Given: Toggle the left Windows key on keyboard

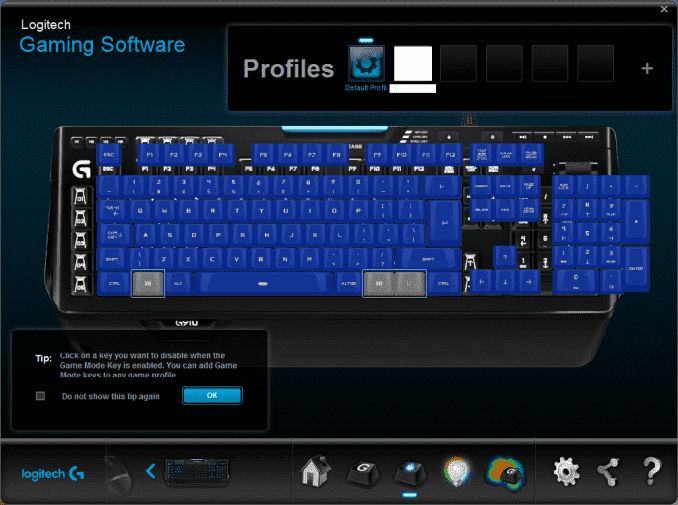Looking at the screenshot, I should pos(148,284).
